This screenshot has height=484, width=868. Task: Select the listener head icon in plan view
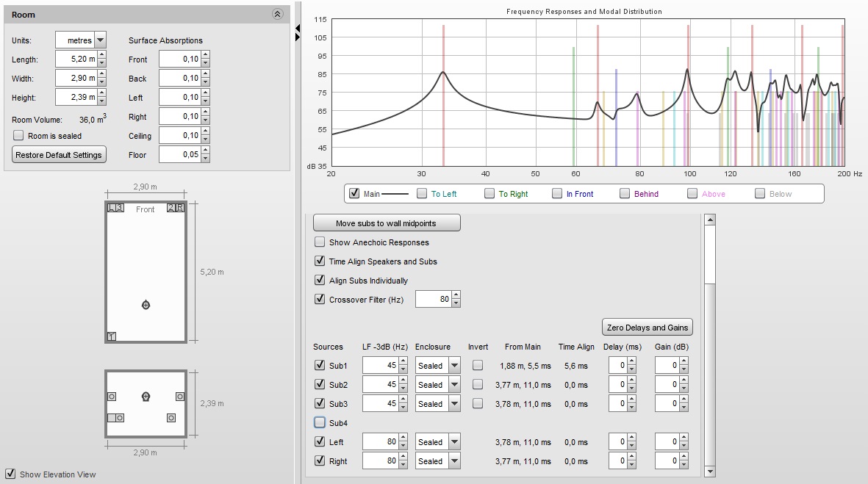146,305
